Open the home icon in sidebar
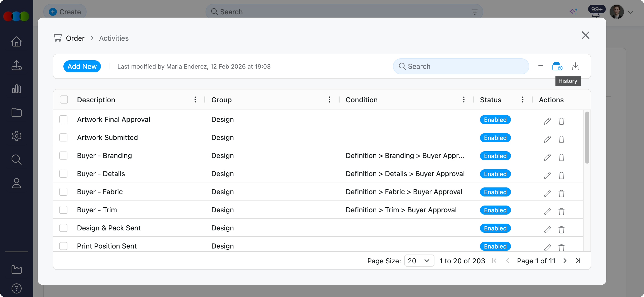 [17, 42]
